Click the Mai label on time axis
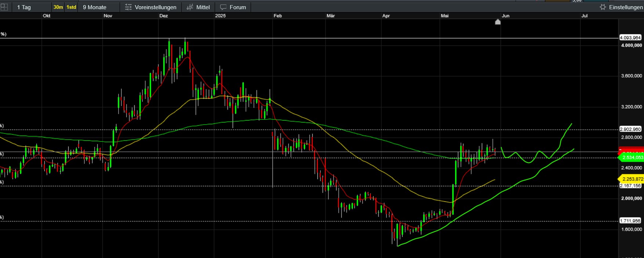The width and height of the screenshot is (644, 258). [445, 16]
